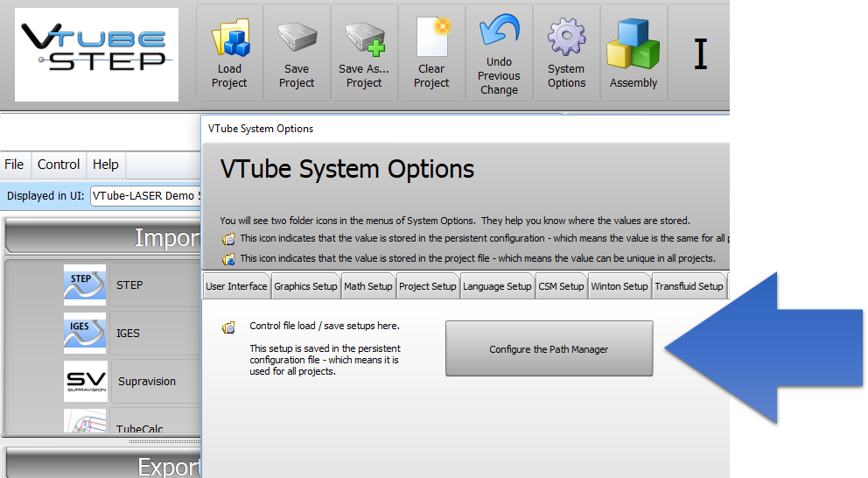The image size is (868, 478).
Task: Choose the Supravision import icon
Action: pyautogui.click(x=85, y=381)
